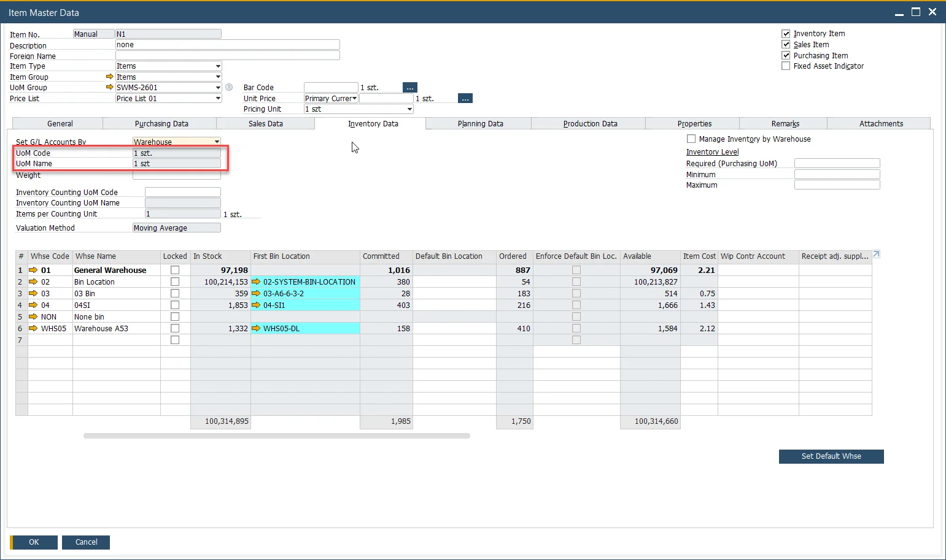
Task: Click link arrow for warehouse WHS05 row
Action: coord(34,328)
